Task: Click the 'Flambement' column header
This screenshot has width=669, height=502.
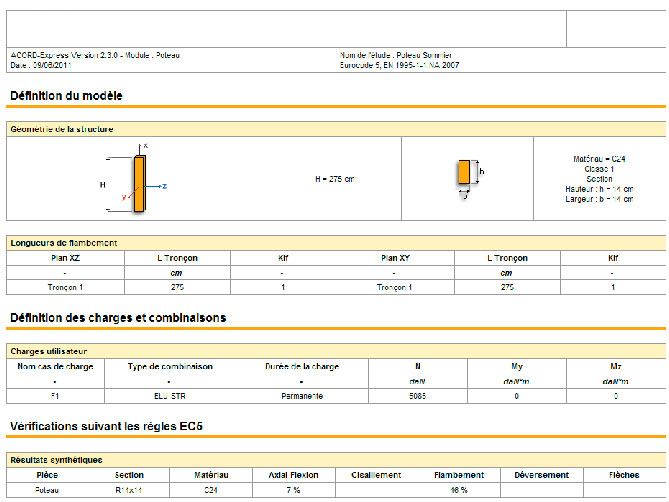Action: [x=459, y=475]
